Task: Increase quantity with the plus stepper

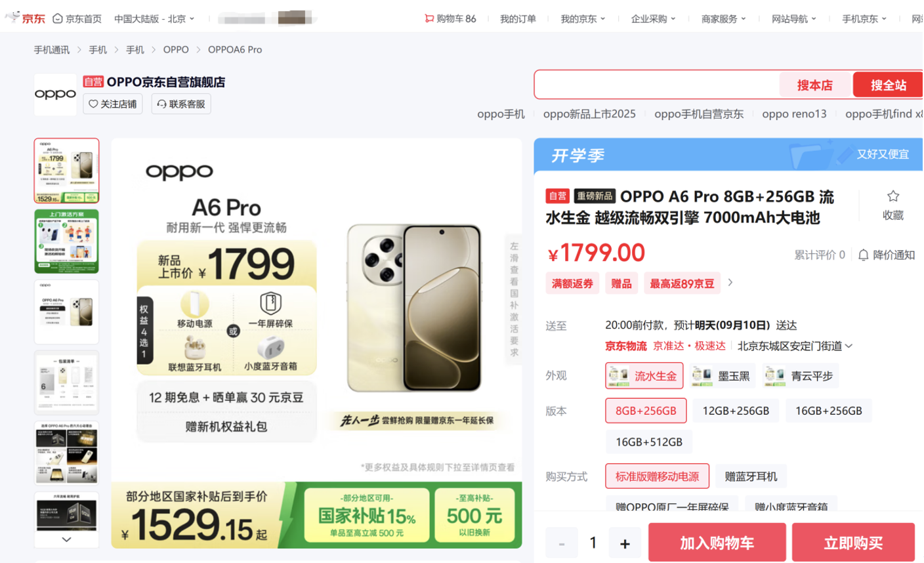Action: (x=625, y=543)
